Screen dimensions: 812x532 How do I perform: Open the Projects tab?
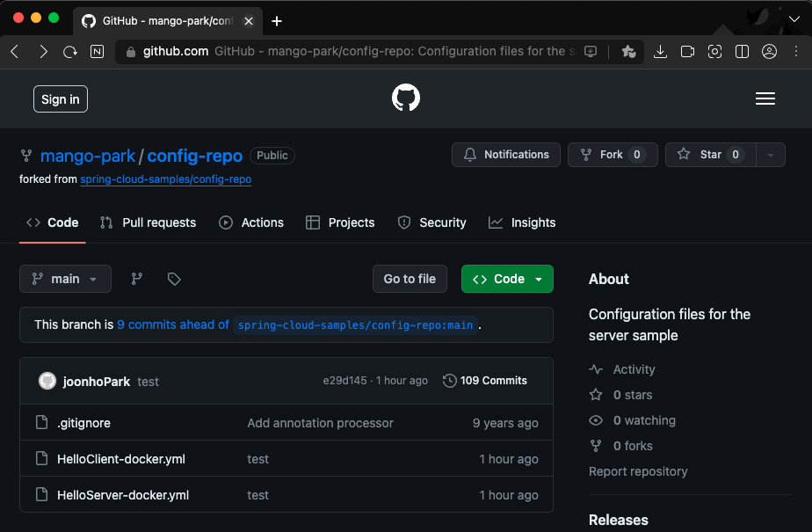[340, 222]
